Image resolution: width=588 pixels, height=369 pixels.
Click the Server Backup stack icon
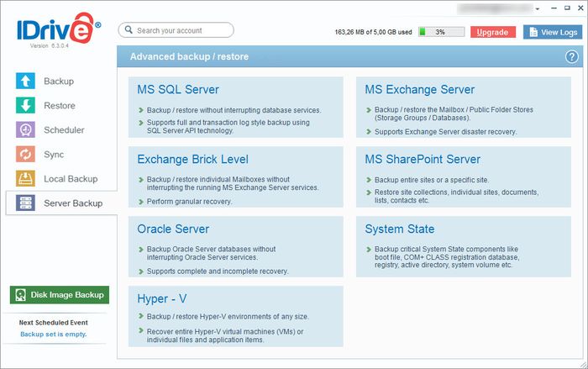pyautogui.click(x=26, y=203)
